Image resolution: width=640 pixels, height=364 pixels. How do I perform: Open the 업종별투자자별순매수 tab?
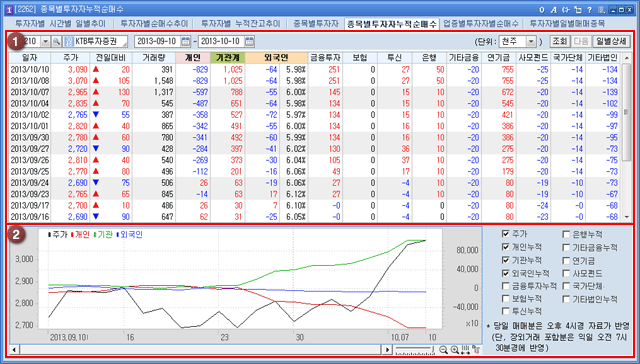(x=481, y=24)
